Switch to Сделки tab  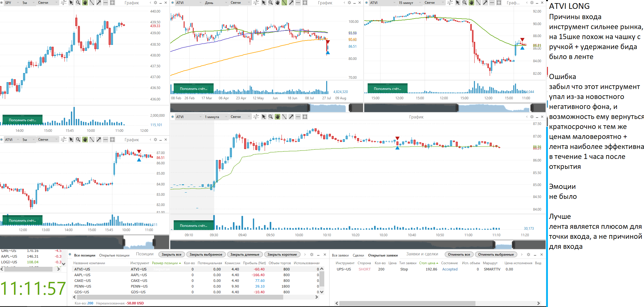click(x=358, y=255)
